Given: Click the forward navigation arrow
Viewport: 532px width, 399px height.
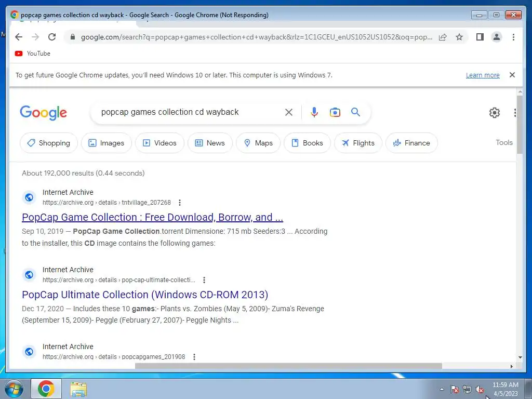Looking at the screenshot, I should pos(35,37).
